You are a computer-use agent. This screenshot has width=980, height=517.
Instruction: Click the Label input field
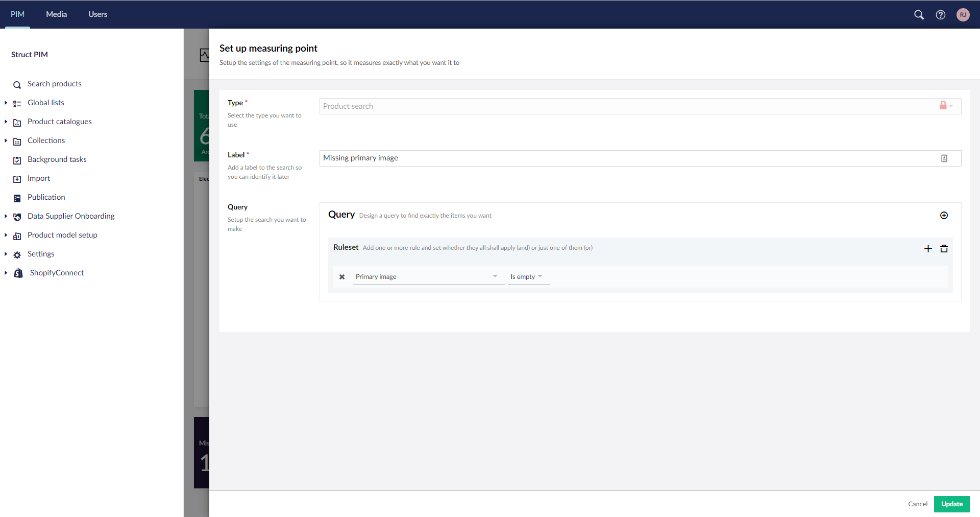point(628,158)
